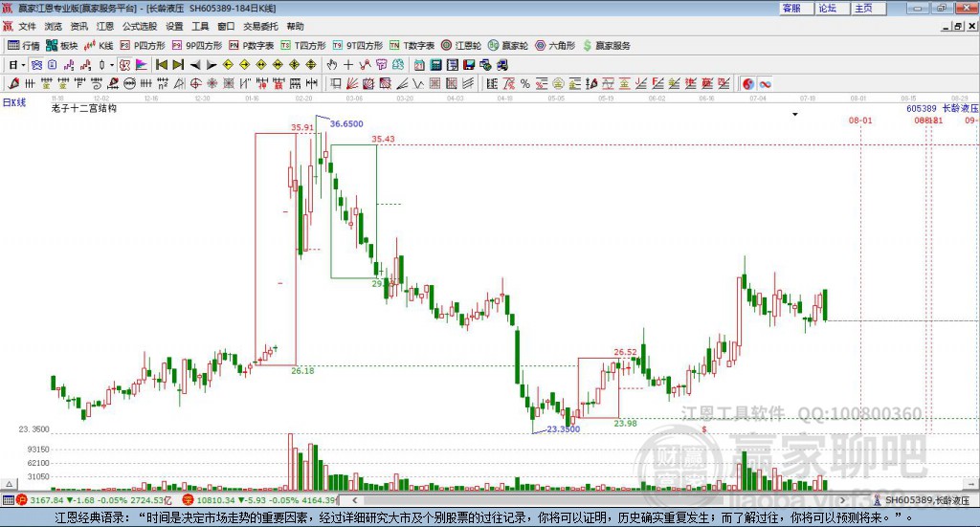Launch the 赢家轮 wheel tool

pos(507,46)
